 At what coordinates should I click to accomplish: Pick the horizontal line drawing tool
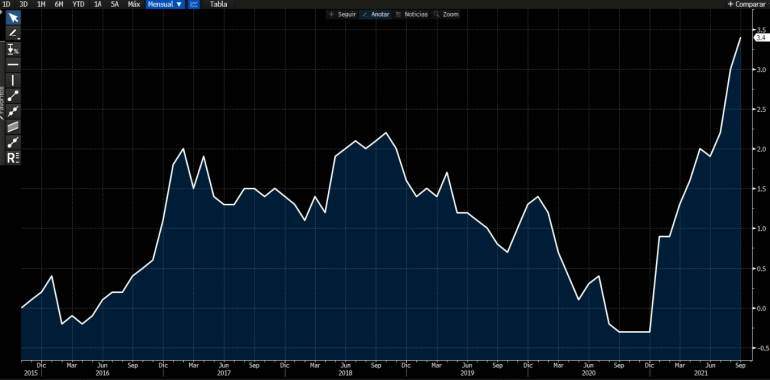[x=13, y=64]
